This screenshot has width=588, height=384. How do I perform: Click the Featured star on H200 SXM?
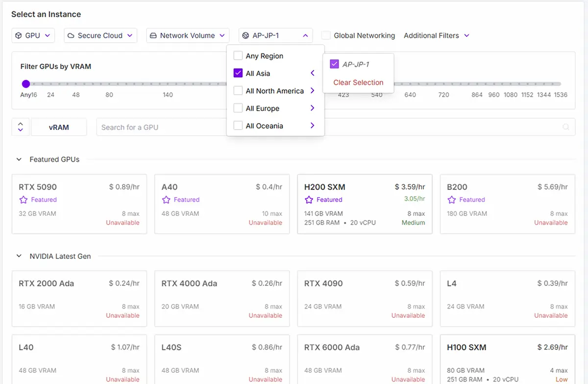click(x=309, y=200)
